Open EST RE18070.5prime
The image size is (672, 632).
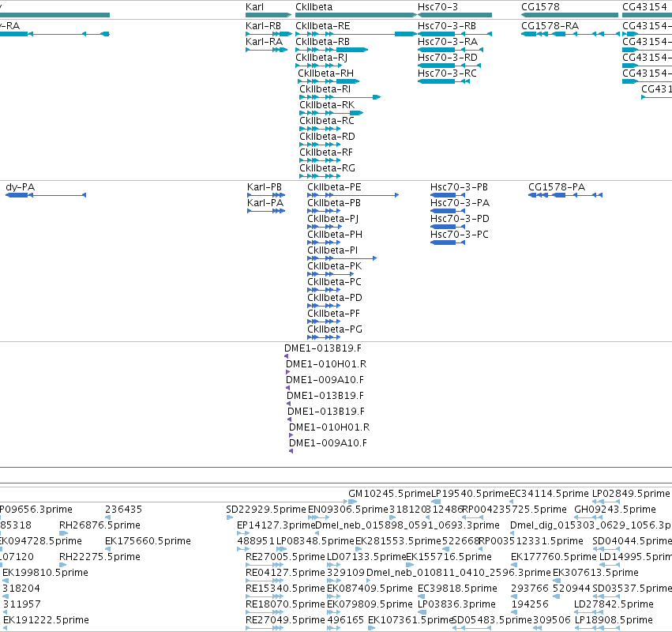click(x=285, y=604)
